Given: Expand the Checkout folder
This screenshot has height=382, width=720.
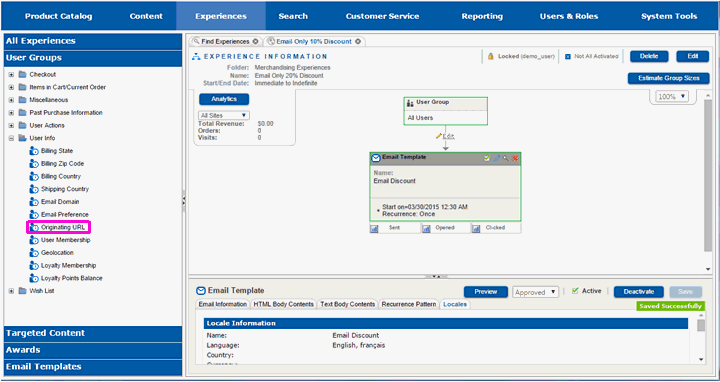Looking at the screenshot, I should point(11,74).
